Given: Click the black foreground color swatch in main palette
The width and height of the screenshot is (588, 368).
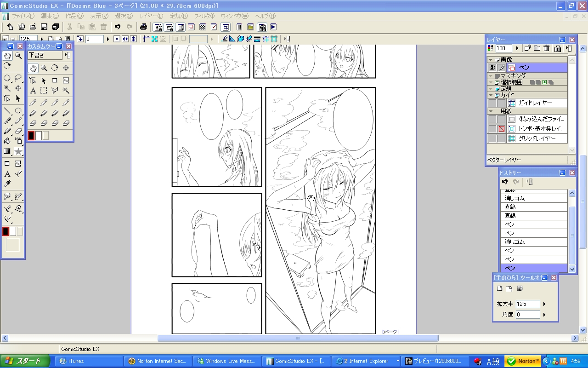Looking at the screenshot, I should [x=6, y=231].
